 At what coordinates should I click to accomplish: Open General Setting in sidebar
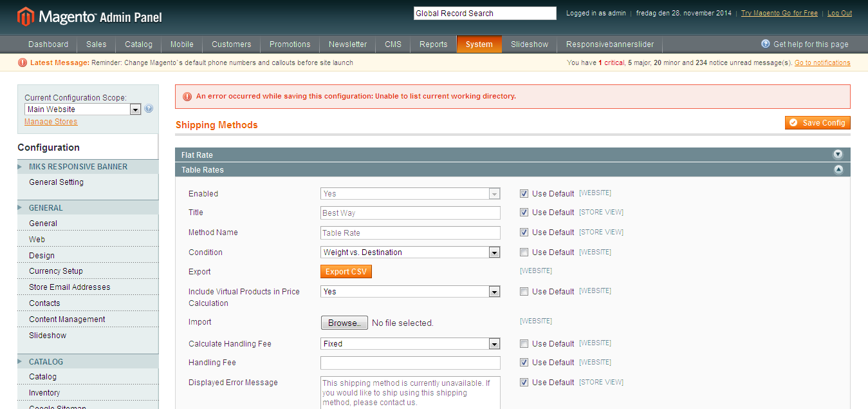(57, 182)
